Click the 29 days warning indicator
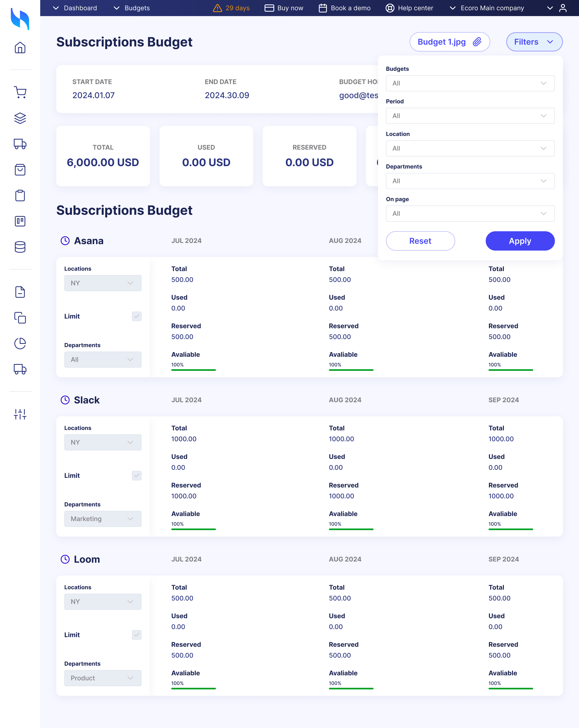Viewport: 579px width, 728px height. pyautogui.click(x=231, y=8)
